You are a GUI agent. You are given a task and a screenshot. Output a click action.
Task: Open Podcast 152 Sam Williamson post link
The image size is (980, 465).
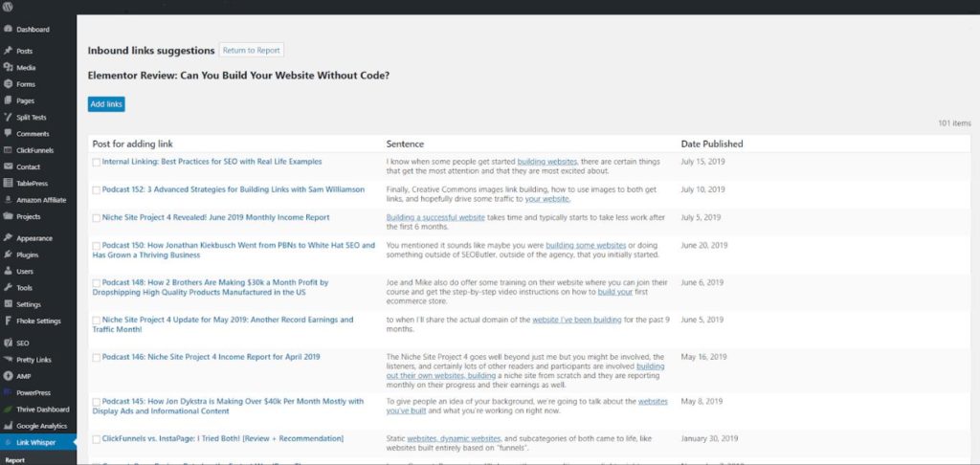tap(234, 189)
